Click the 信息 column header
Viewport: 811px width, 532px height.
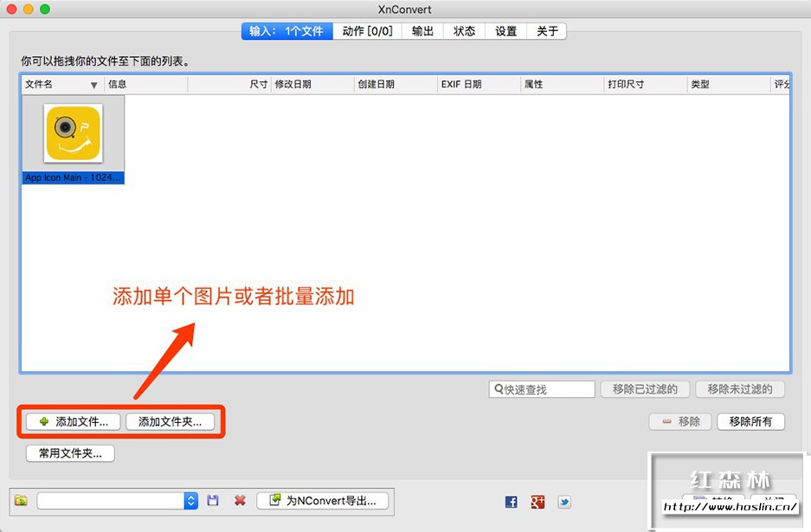146,84
